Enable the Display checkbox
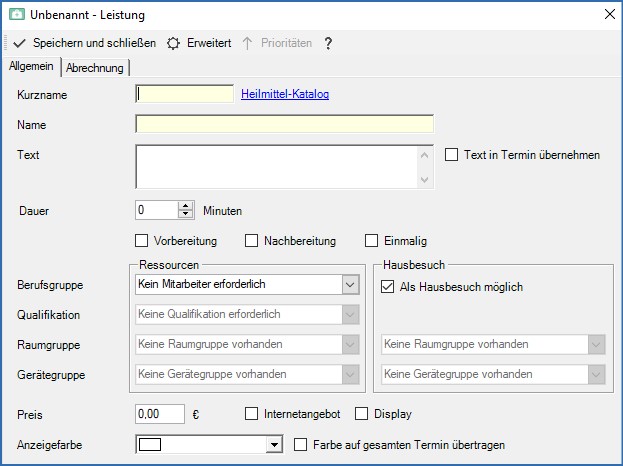Viewport: 623px width, 466px height. 362,414
